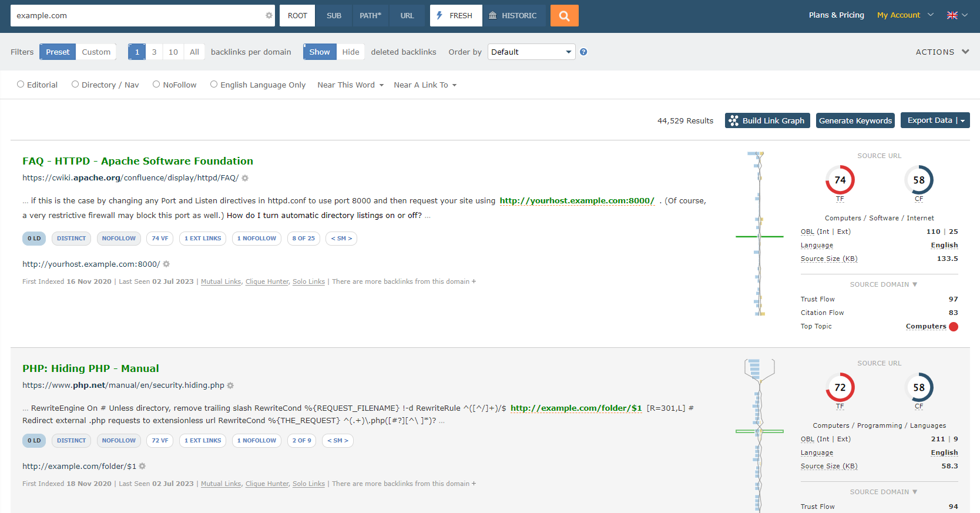Click the red Computers topic color dot
Viewport: 980px width, 513px height.
click(953, 327)
